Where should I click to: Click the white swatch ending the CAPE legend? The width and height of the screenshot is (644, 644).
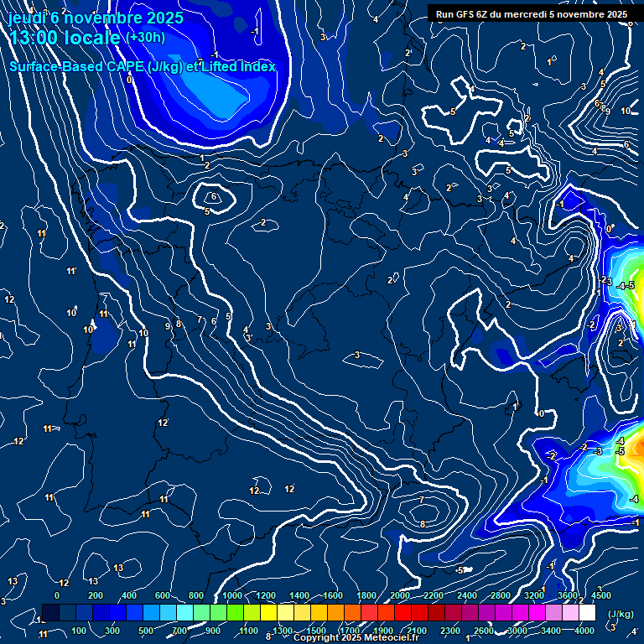[x=587, y=612]
